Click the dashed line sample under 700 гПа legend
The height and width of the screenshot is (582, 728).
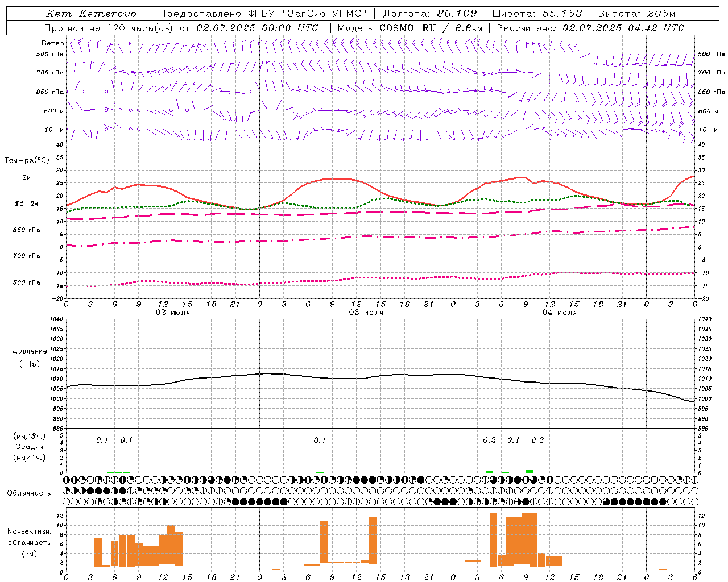point(25,263)
